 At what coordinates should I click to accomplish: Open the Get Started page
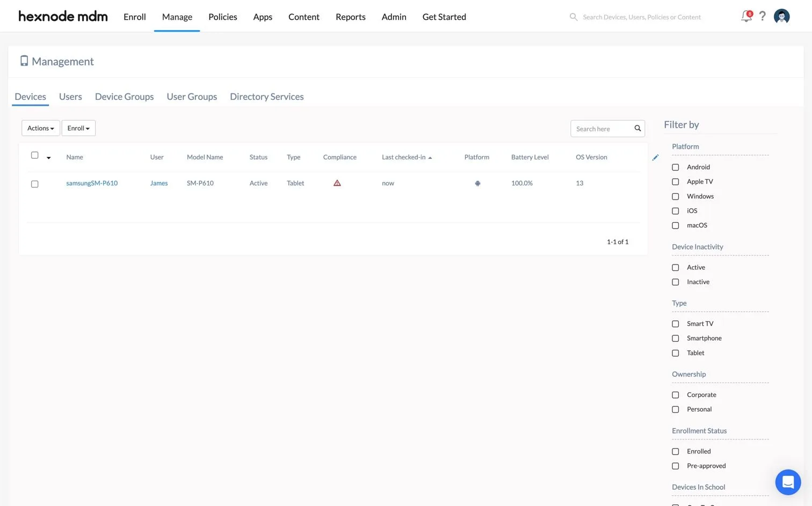(x=444, y=17)
